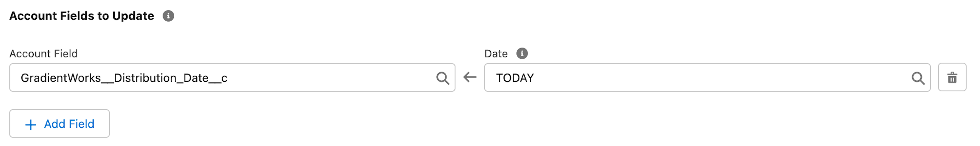This screenshot has height=146, width=980.
Task: Click the info icon next to Date label
Action: pos(522,54)
